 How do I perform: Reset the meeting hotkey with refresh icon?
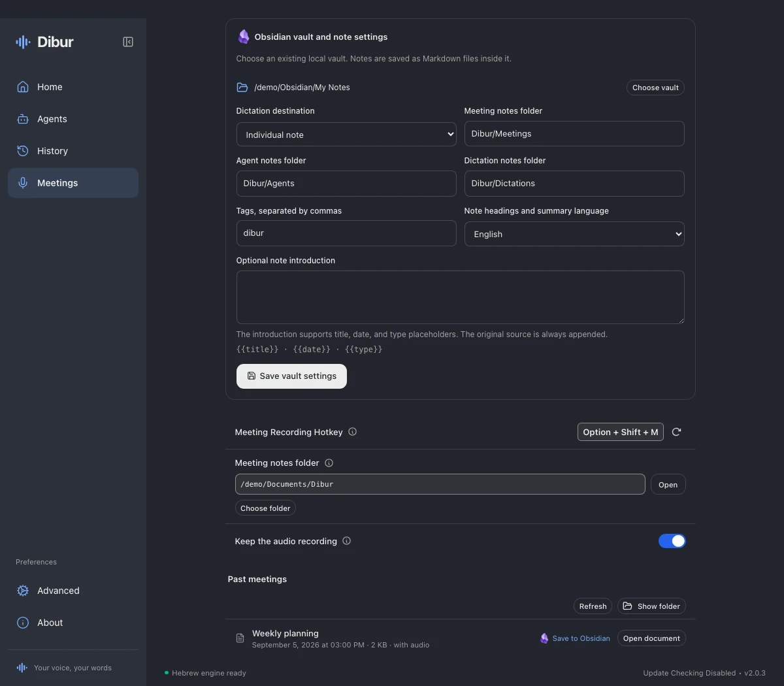click(x=676, y=432)
